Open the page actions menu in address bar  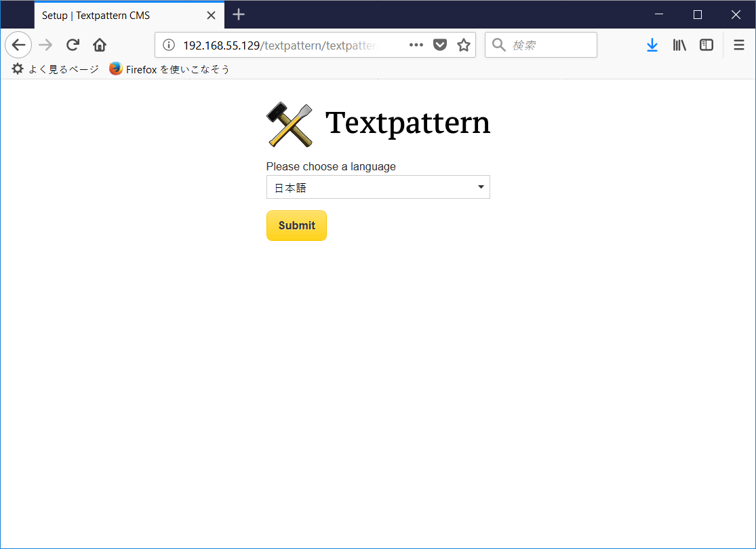[416, 45]
